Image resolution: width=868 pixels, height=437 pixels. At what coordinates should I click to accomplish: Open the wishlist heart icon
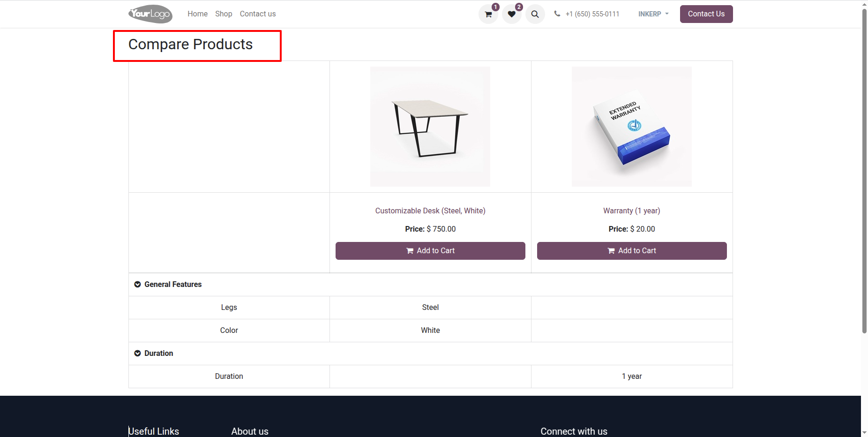point(511,14)
